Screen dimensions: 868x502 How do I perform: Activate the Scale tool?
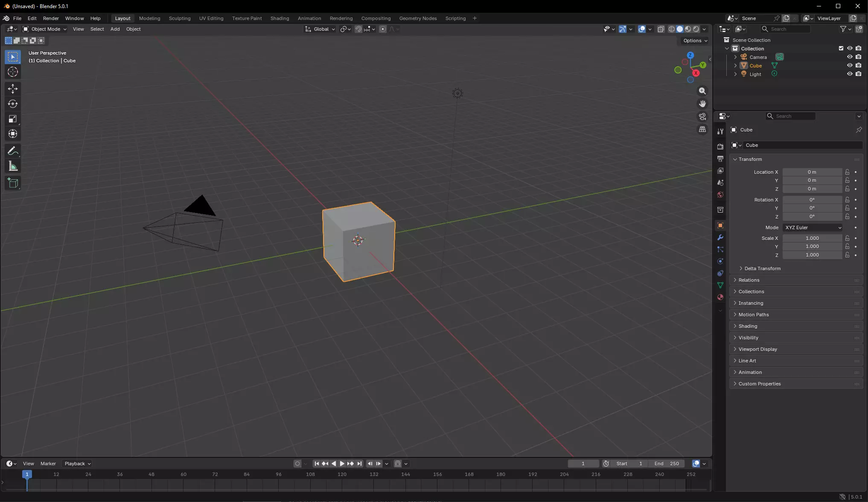point(13,119)
